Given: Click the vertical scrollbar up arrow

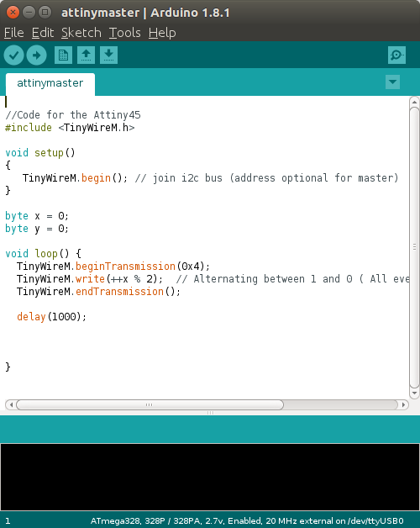Looking at the screenshot, I should [x=414, y=102].
